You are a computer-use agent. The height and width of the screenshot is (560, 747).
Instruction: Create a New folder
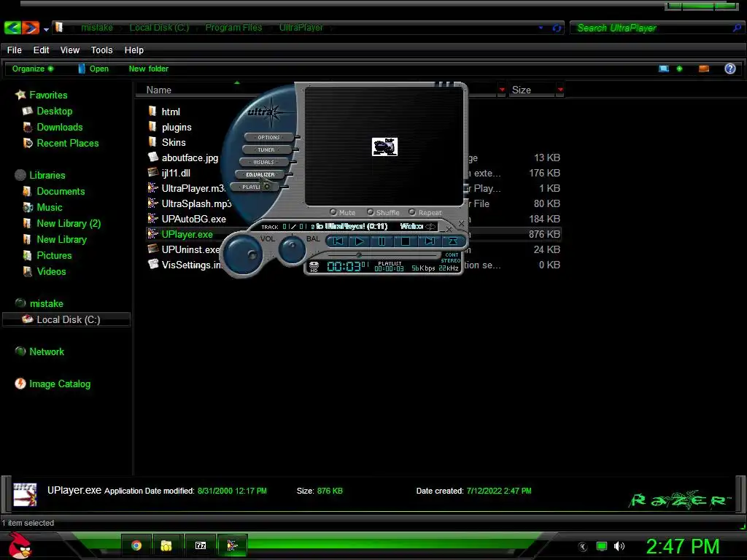(148, 69)
